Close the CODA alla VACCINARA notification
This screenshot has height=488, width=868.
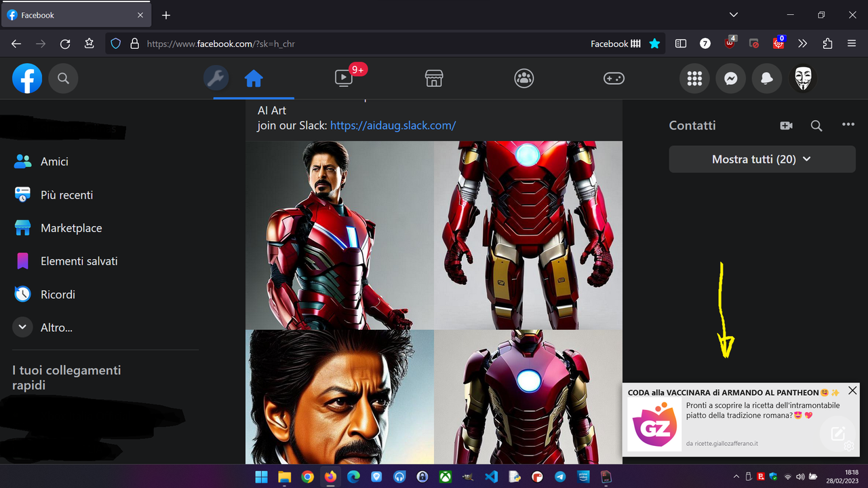pyautogui.click(x=852, y=390)
